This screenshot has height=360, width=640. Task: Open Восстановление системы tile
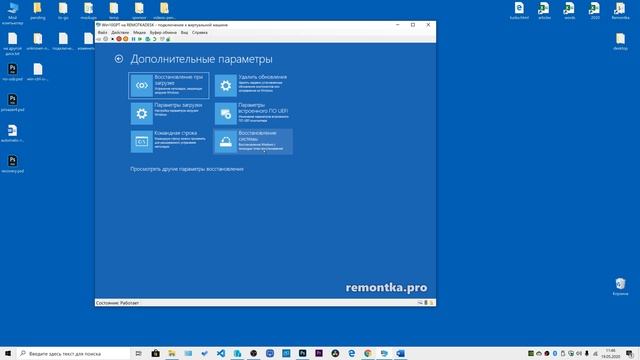click(x=253, y=141)
